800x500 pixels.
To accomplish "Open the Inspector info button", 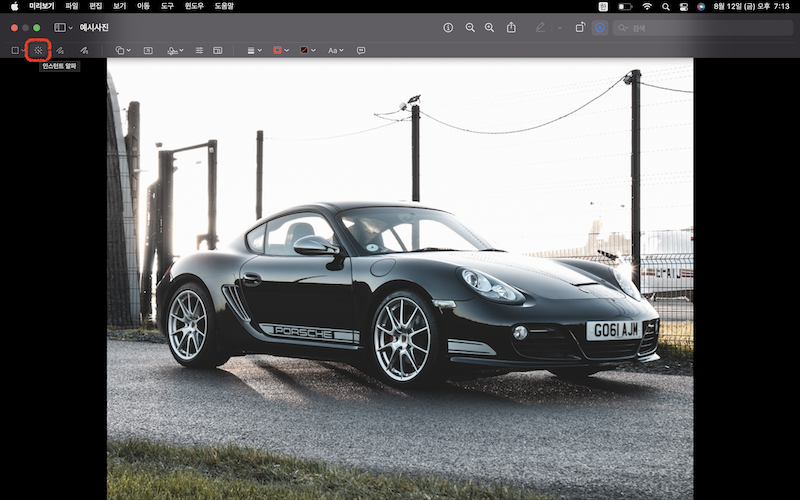I will pos(448,28).
